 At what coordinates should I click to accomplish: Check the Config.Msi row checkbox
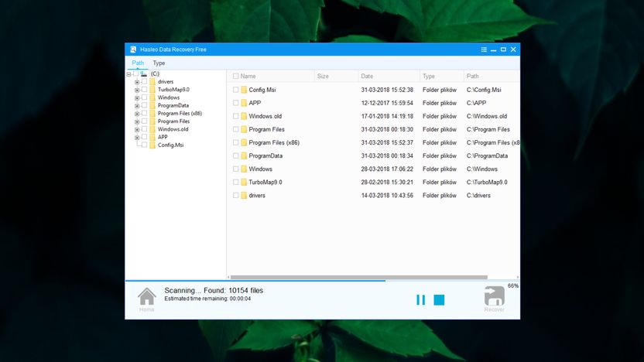coord(236,90)
